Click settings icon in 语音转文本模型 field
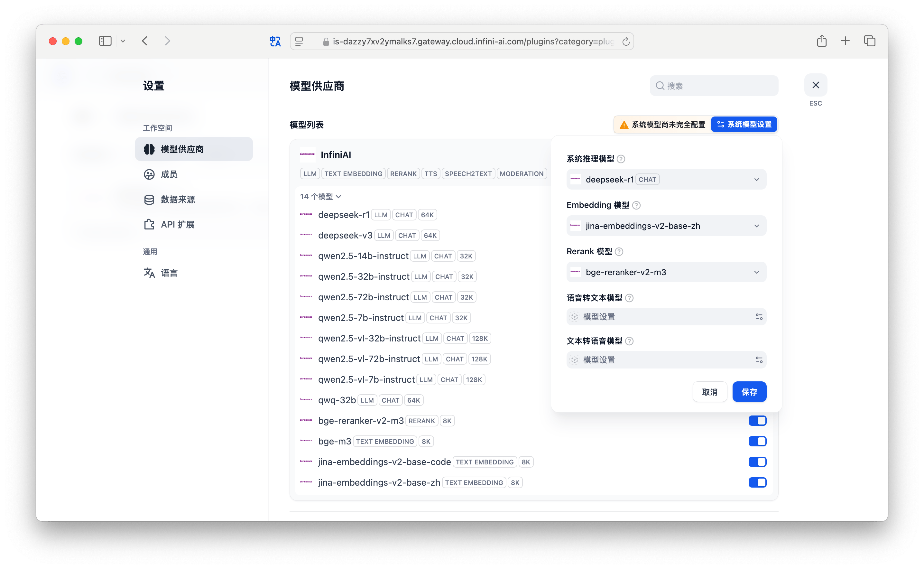 coord(759,317)
